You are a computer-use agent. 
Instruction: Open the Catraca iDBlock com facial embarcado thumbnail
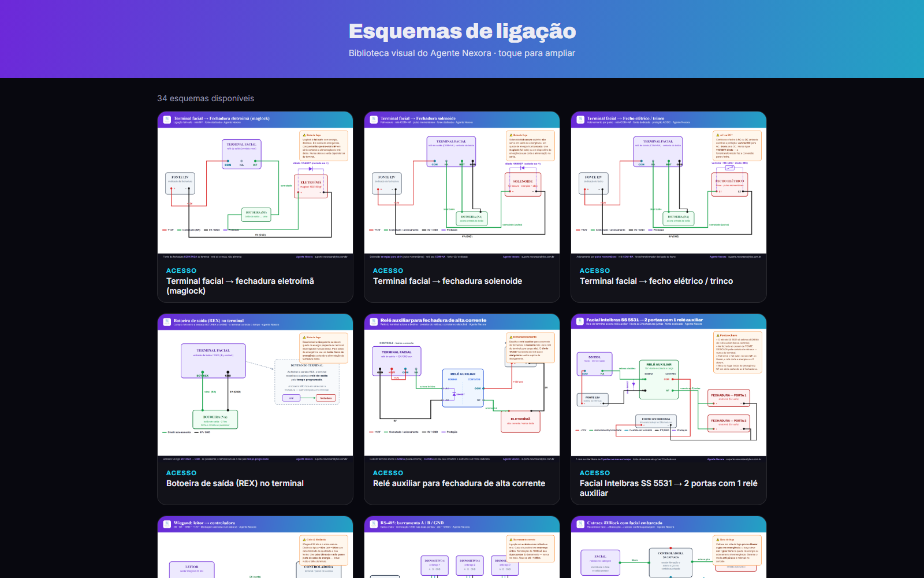[669, 547]
